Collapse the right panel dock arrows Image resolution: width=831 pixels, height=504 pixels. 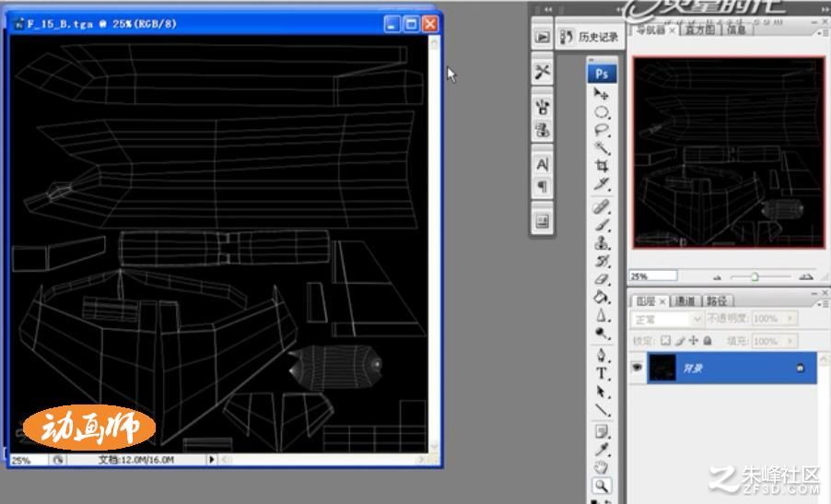824,9
